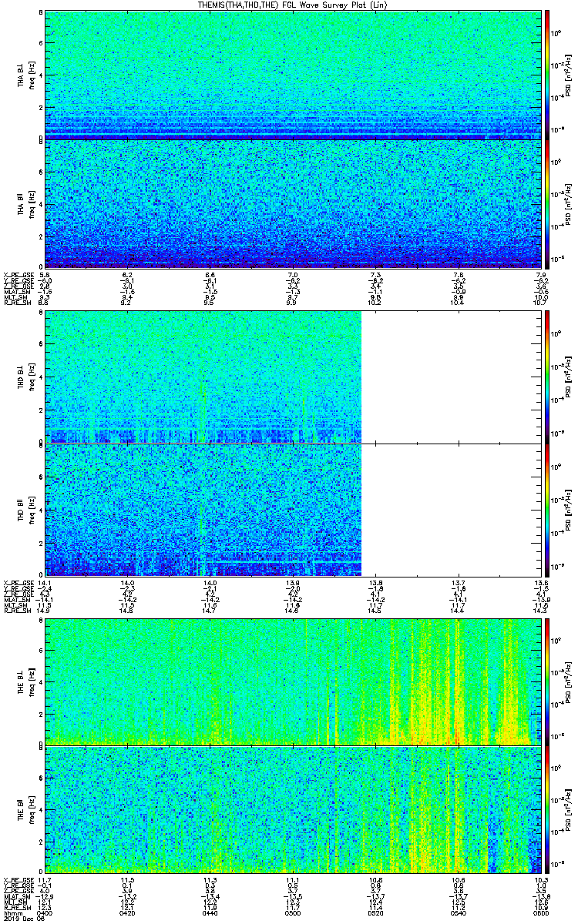Screen dimensions: 578x924
Task: Click the 'THD B∥ freq [Hz]' axis label
Action: click(x=25, y=510)
